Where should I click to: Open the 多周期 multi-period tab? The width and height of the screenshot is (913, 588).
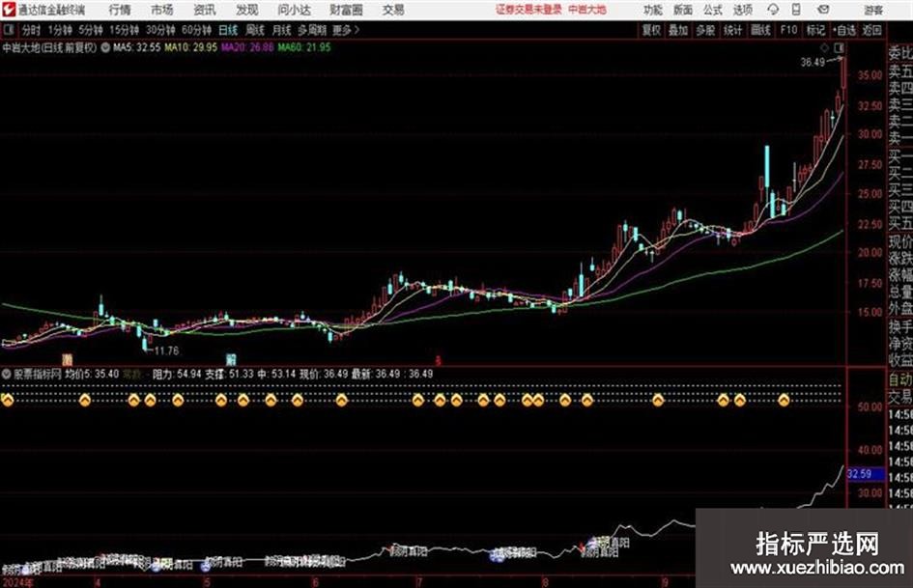tap(312, 30)
